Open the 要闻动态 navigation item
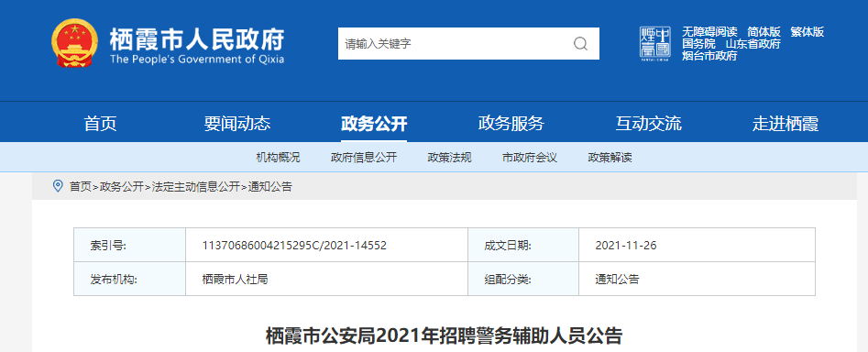 (x=236, y=124)
